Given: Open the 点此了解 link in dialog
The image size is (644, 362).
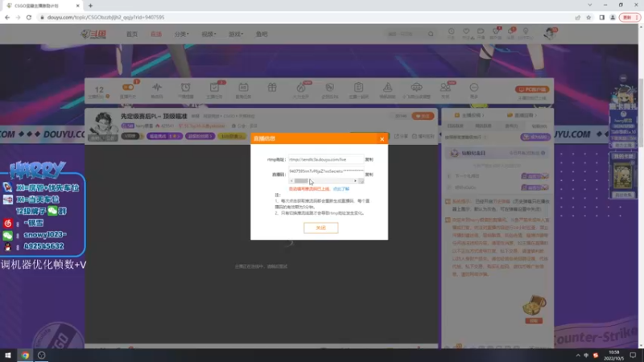Looking at the screenshot, I should (x=341, y=189).
